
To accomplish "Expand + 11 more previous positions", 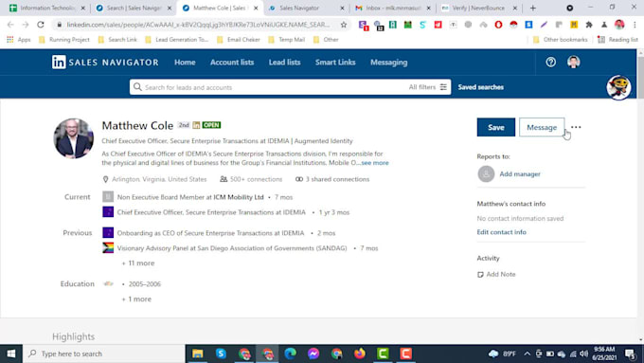I will tap(138, 263).
